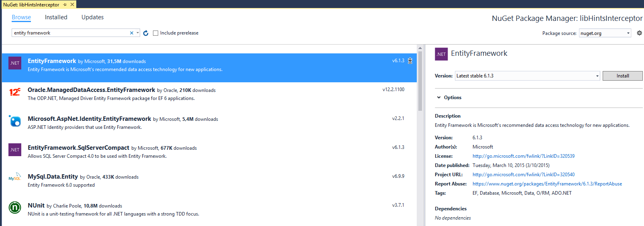This screenshot has width=644, height=226.
Task: Switch to the Updates tab
Action: pyautogui.click(x=92, y=17)
